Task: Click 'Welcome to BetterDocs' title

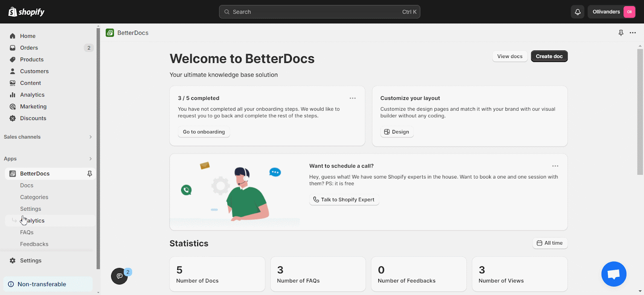Action: click(x=242, y=59)
